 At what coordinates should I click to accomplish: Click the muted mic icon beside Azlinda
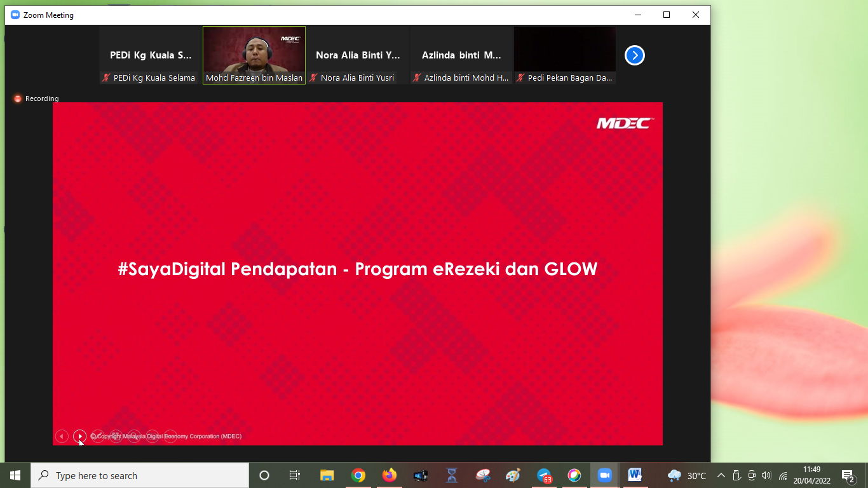pyautogui.click(x=417, y=78)
